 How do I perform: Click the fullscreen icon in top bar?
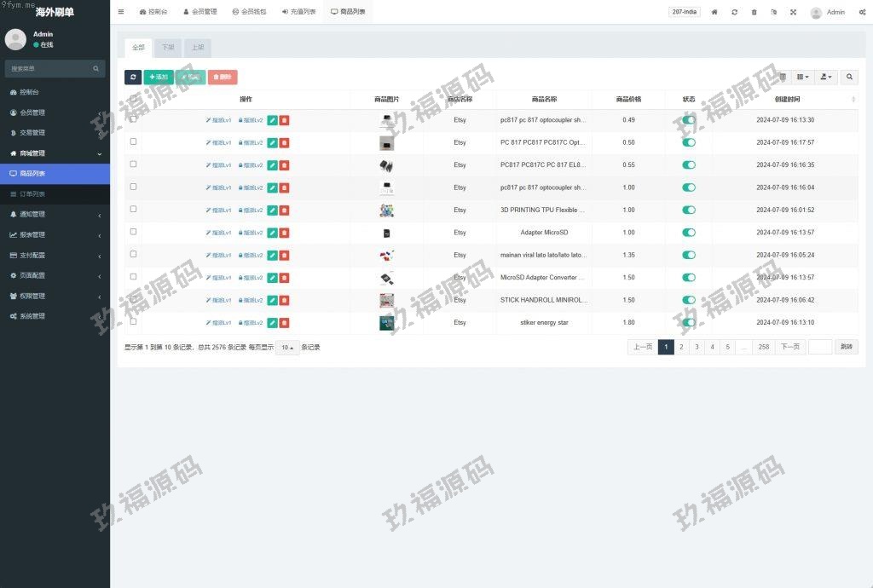793,12
